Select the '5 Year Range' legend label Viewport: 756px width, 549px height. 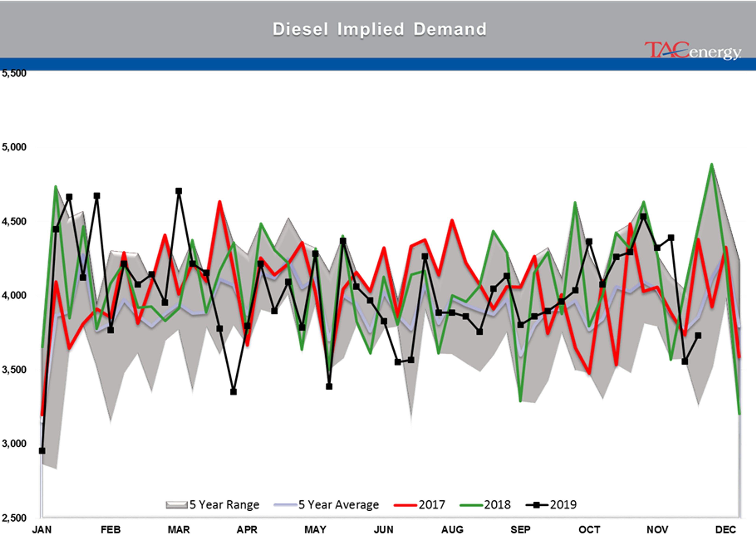(x=224, y=505)
